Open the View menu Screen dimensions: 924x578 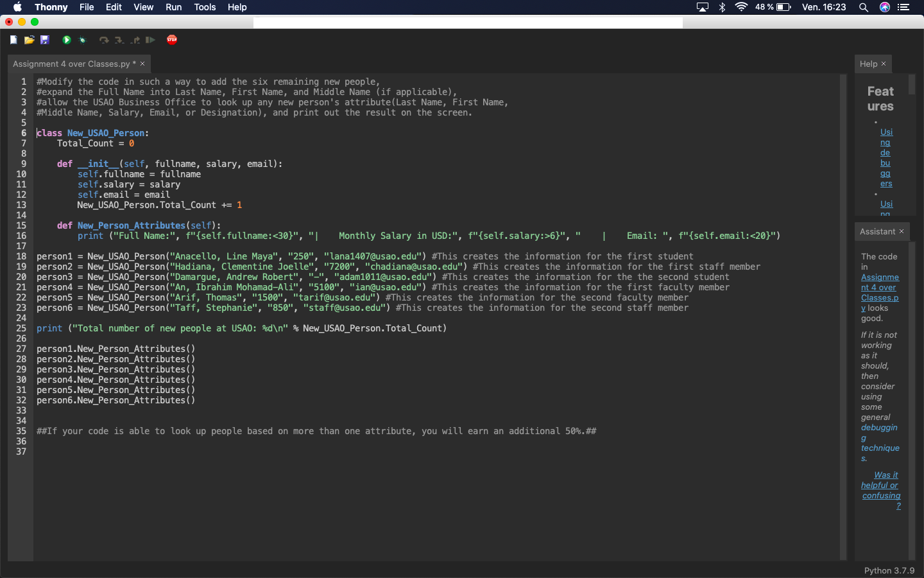point(143,7)
